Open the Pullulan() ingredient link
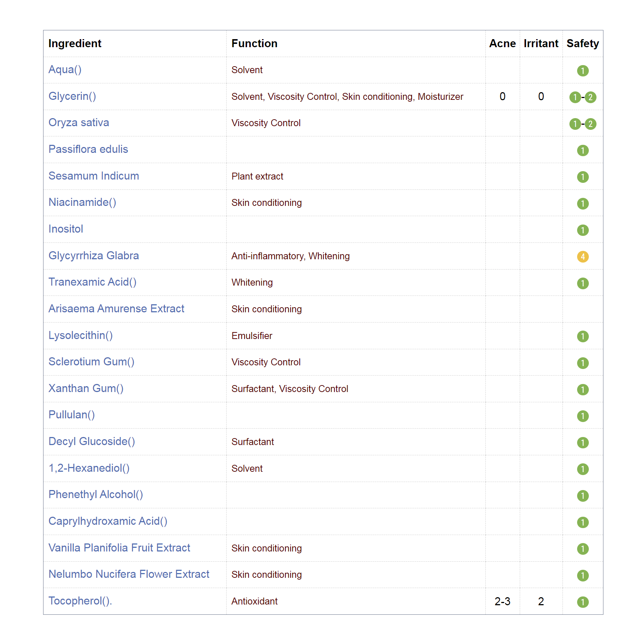 tap(72, 415)
